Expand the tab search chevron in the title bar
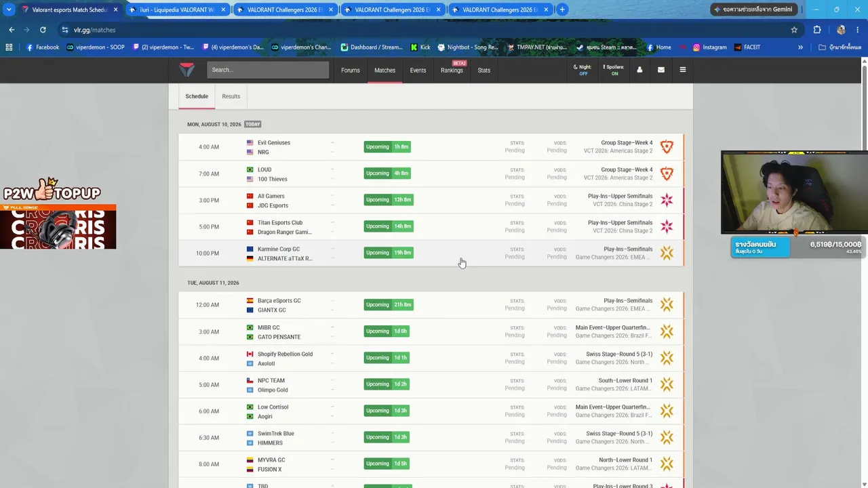Image resolution: width=868 pixels, height=488 pixels. pyautogui.click(x=9, y=9)
